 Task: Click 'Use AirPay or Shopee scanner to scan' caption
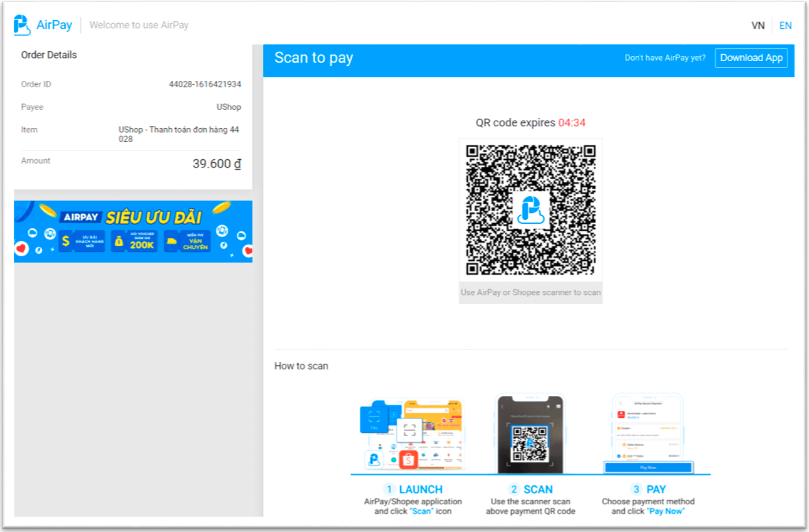531,293
